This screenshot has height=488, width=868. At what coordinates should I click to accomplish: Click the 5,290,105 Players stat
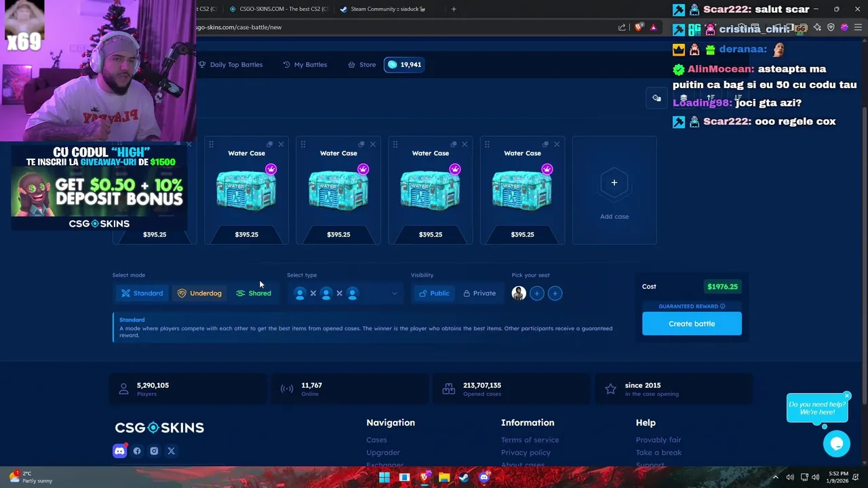coord(189,389)
